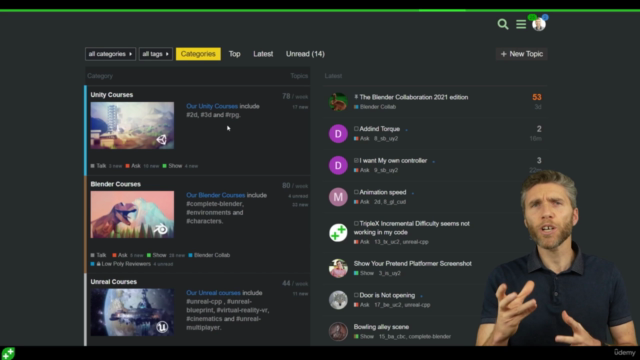The width and height of the screenshot is (640, 360).
Task: Open the Ask subcategory under Blender Courses
Action: 120,255
